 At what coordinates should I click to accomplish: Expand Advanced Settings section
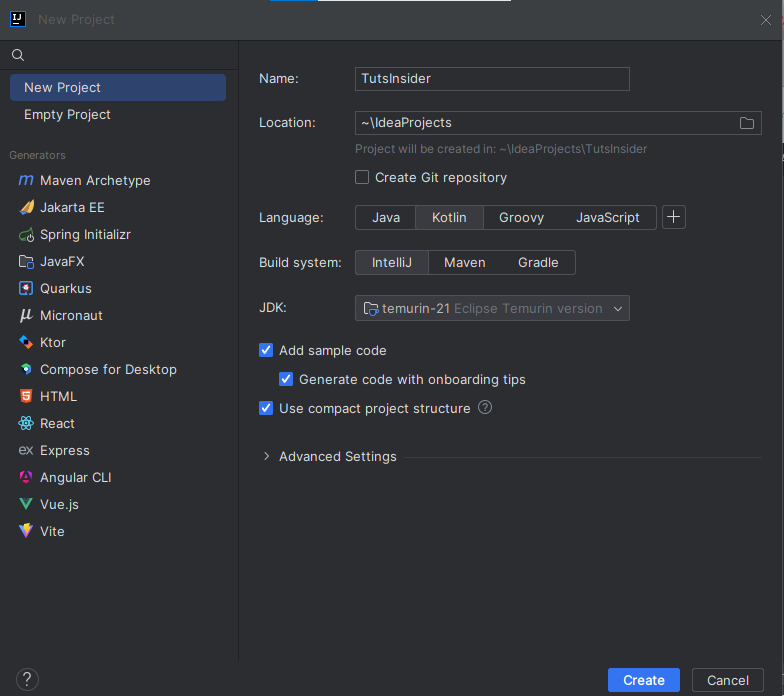pyautogui.click(x=266, y=456)
